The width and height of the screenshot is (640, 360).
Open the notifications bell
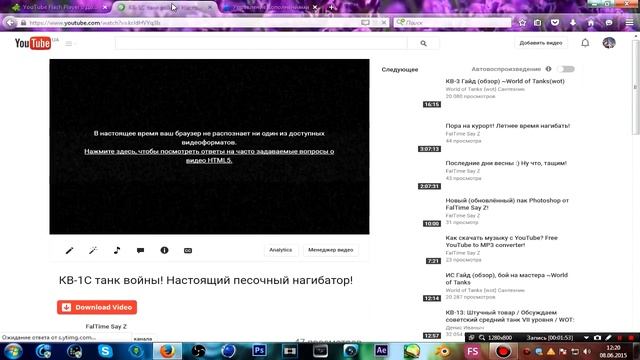[585, 43]
